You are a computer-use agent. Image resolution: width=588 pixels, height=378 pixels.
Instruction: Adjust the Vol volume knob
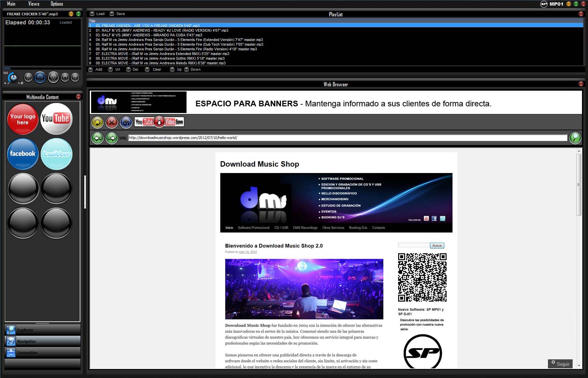pos(13,78)
